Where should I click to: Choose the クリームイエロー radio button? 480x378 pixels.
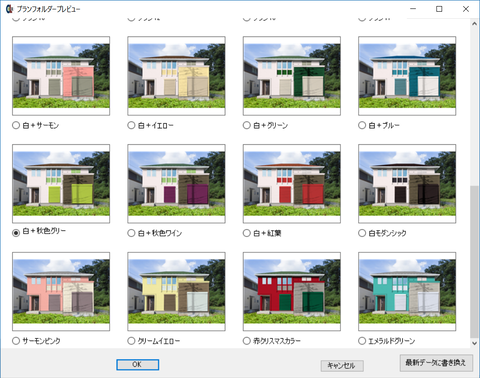(131, 341)
